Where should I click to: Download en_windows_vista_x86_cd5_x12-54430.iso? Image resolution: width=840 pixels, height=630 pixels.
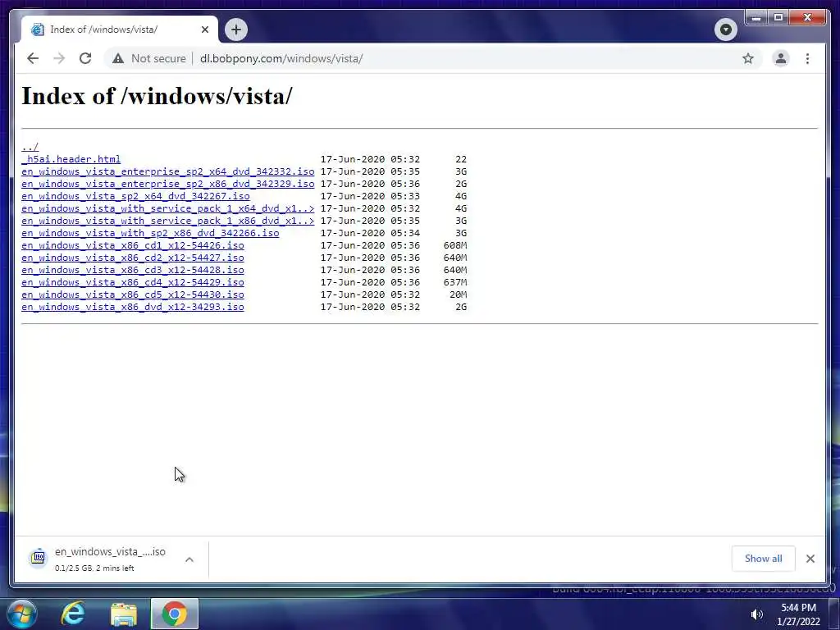tap(133, 294)
